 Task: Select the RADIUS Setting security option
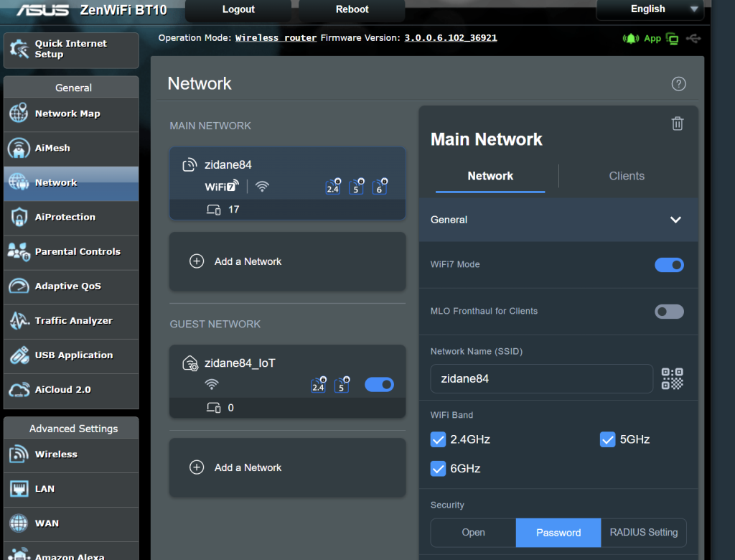pos(643,533)
